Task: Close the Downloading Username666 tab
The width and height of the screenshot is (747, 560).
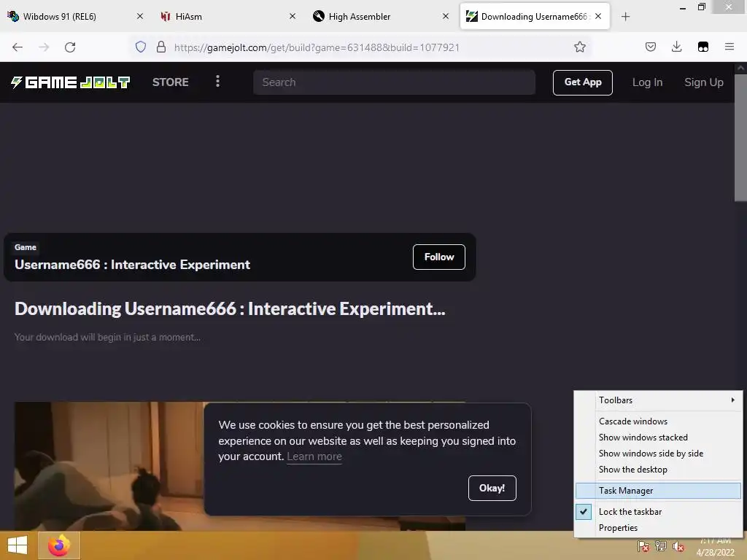Action: click(x=598, y=16)
